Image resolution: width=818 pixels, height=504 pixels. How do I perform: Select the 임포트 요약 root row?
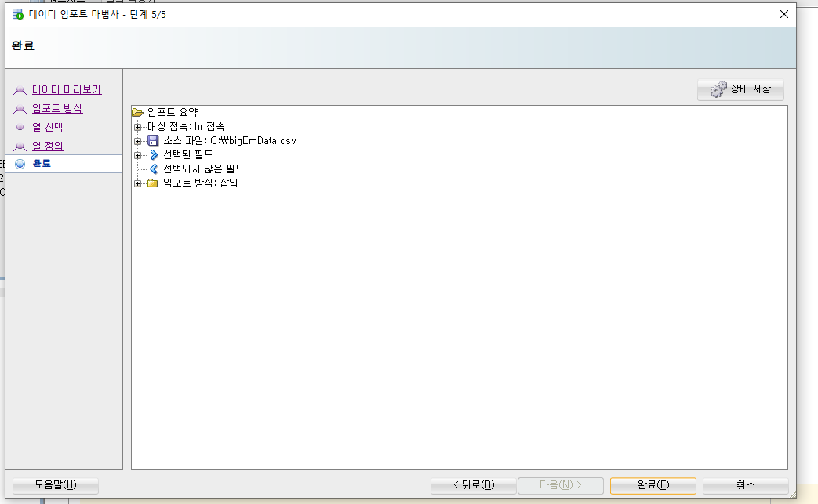point(173,112)
